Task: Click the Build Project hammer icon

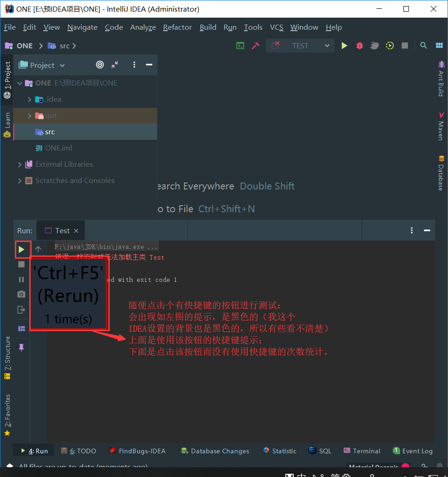Action: click(x=255, y=46)
